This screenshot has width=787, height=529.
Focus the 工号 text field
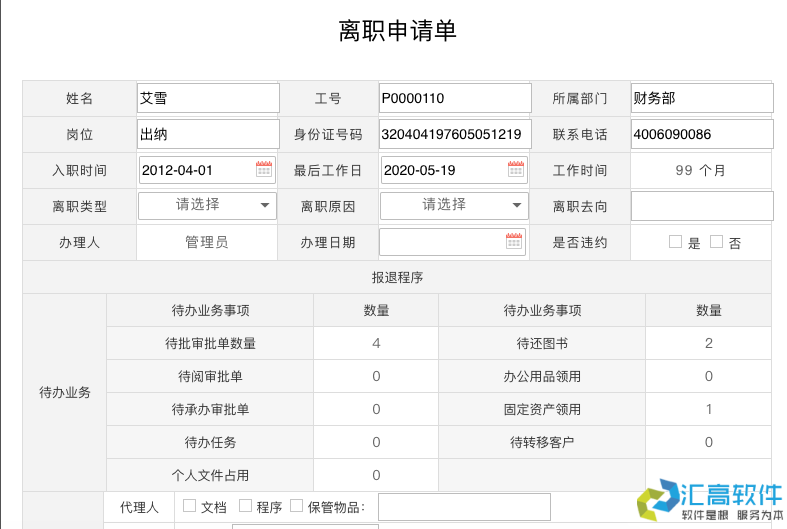[454, 98]
